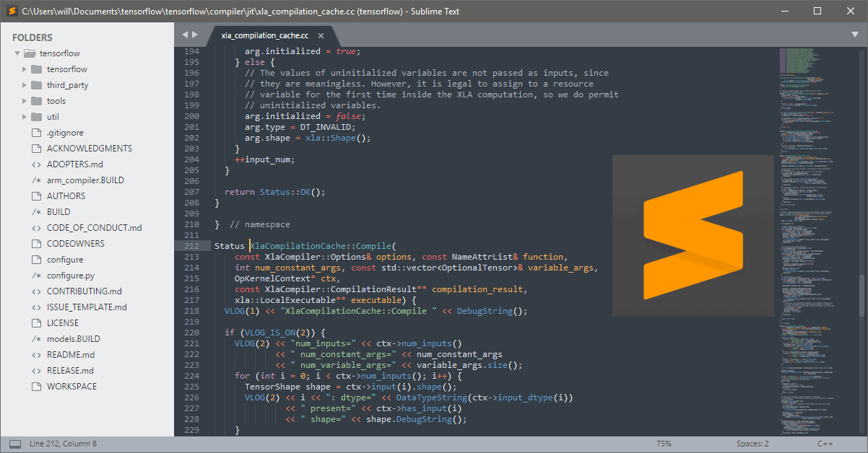Open the standalone BUILD file
The height and width of the screenshot is (453, 868).
click(58, 212)
